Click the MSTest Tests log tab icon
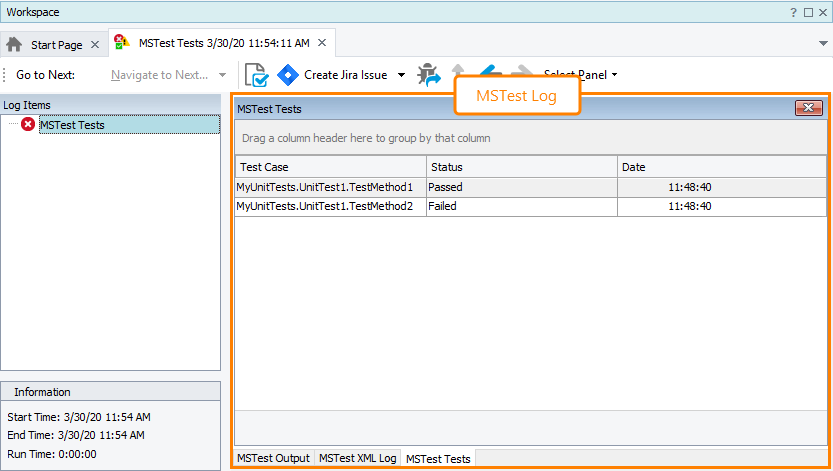The image size is (833, 471). (122, 43)
